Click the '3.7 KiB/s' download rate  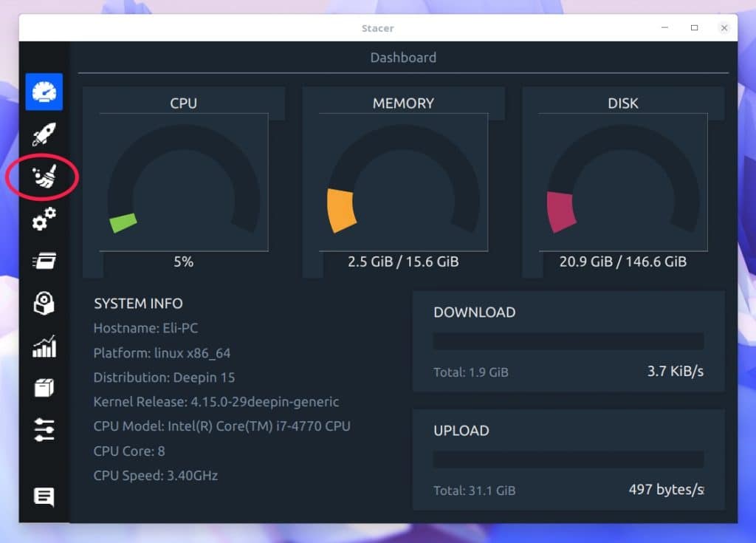tap(675, 371)
